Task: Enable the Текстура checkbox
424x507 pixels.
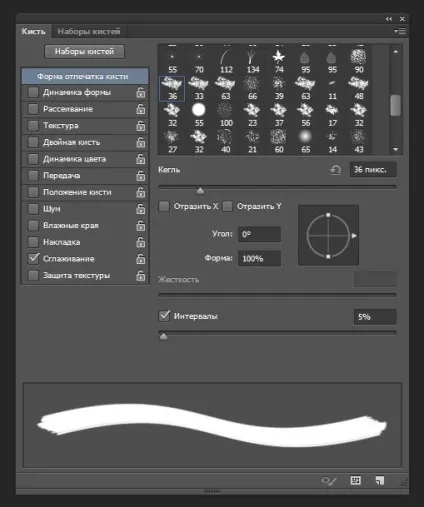Action: click(33, 126)
